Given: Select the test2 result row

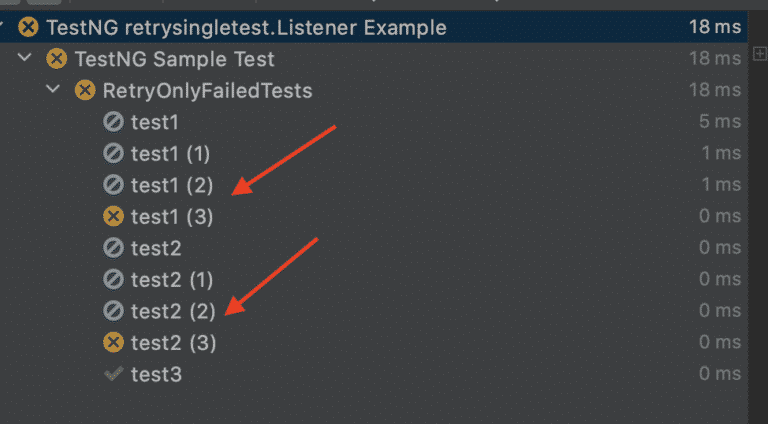Looking at the screenshot, I should coord(373,248).
